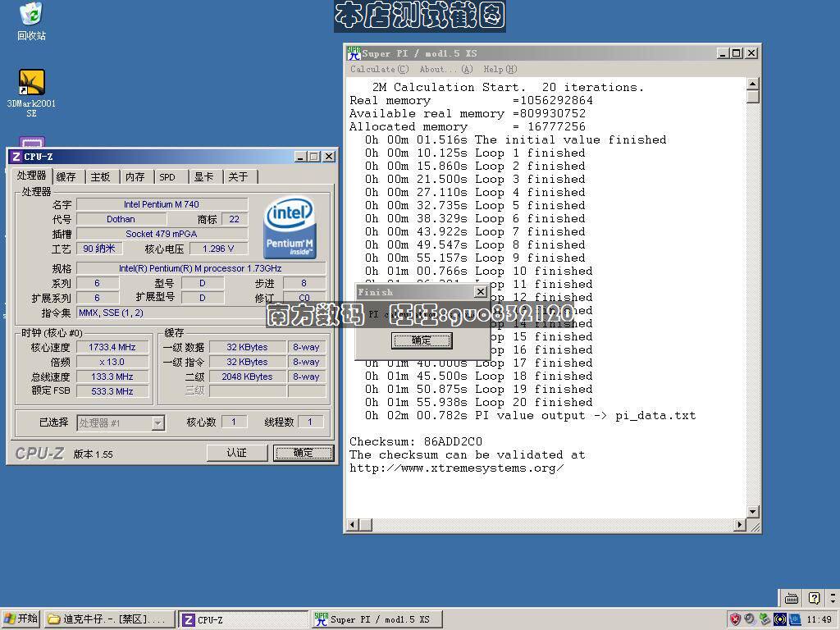The width and height of the screenshot is (840, 630).
Task: Close the CPU-Z window
Action: click(x=329, y=157)
